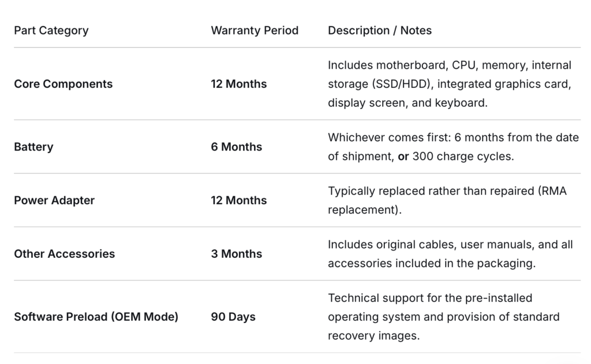Click the 6 Months warranty cell
The height and width of the screenshot is (364, 591).
tap(237, 147)
